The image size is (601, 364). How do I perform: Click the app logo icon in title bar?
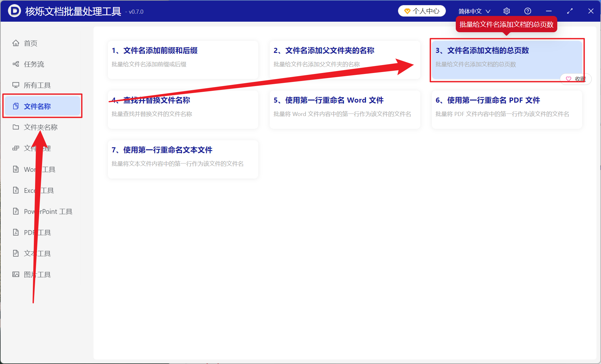click(14, 11)
